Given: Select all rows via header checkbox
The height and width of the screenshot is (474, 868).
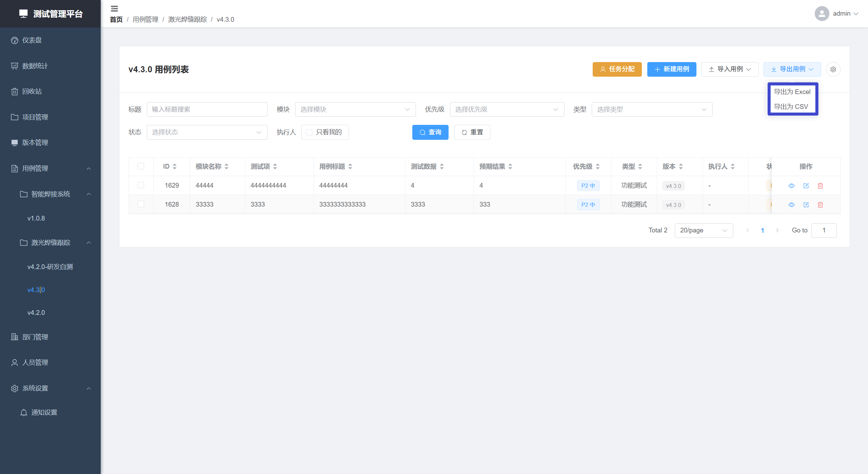Looking at the screenshot, I should pos(141,166).
